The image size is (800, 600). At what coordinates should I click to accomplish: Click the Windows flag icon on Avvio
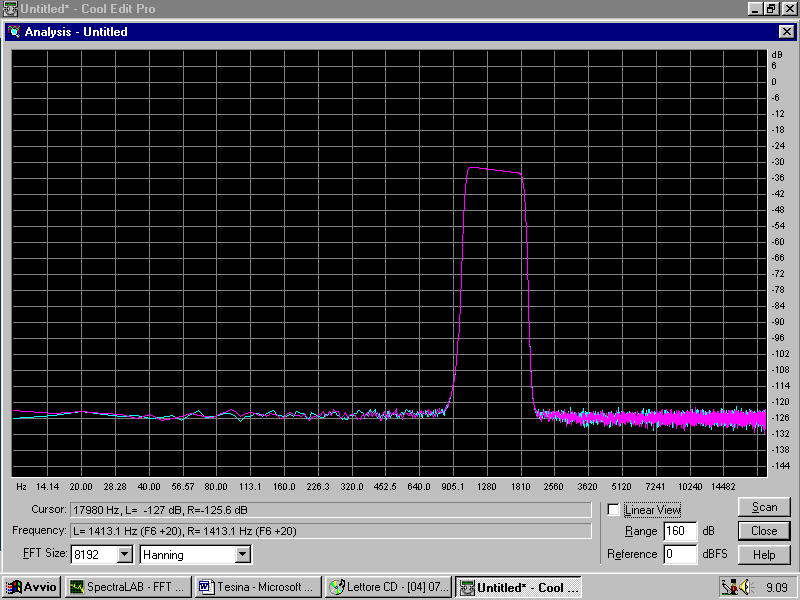(x=14, y=587)
